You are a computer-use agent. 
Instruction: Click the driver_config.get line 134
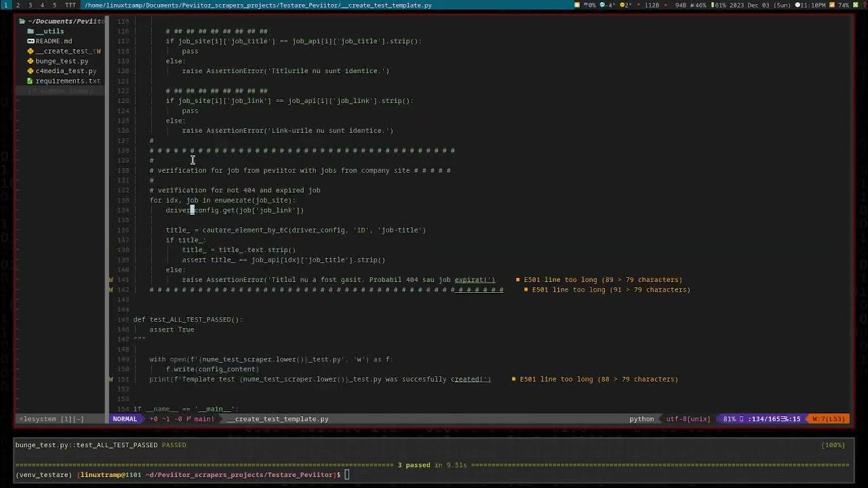point(235,210)
